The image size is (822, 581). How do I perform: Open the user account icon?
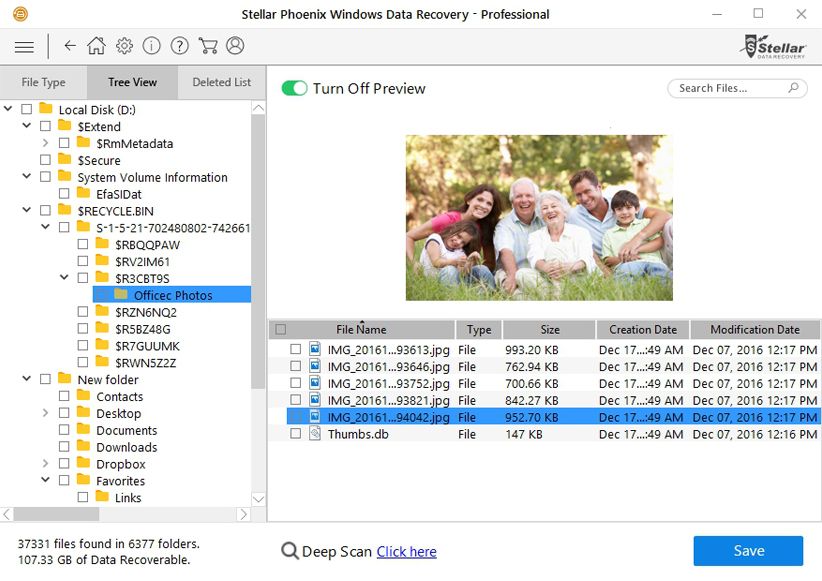tap(235, 46)
